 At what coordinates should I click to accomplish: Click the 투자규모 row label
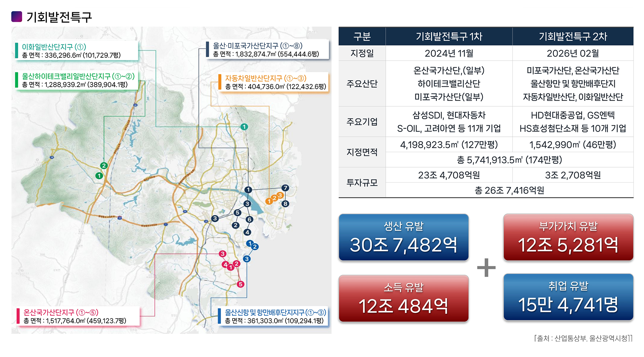[x=362, y=183]
